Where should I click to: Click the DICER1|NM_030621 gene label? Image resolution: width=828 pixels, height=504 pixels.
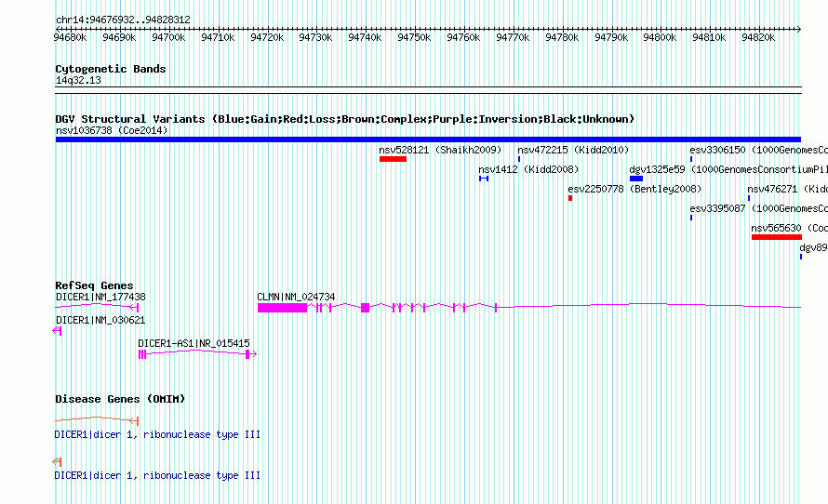(100, 320)
